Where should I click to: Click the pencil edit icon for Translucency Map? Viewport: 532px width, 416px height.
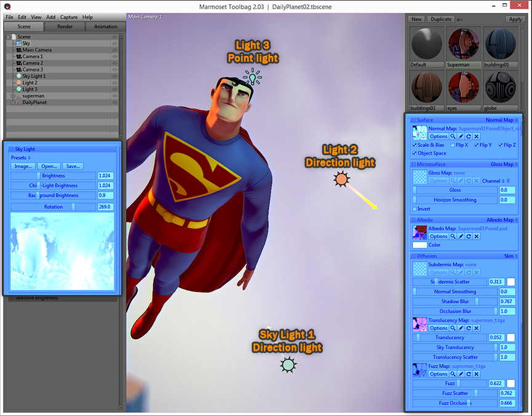pyautogui.click(x=461, y=328)
